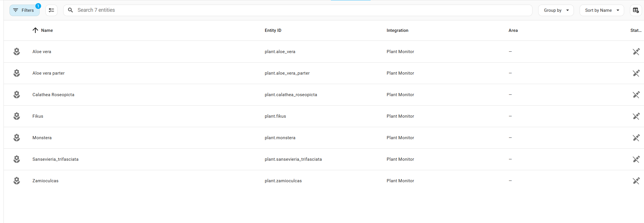Click the status icon for Aloe vera parter
The height and width of the screenshot is (223, 644).
point(636,73)
